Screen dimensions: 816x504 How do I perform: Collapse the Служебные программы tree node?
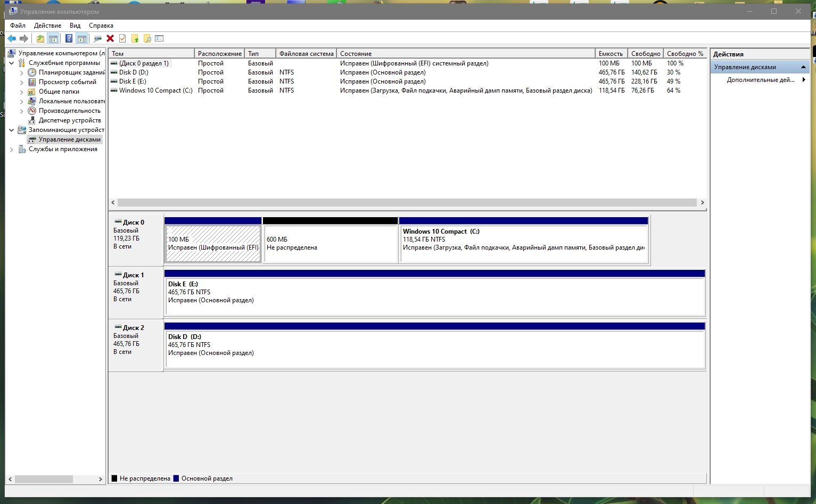click(x=12, y=63)
